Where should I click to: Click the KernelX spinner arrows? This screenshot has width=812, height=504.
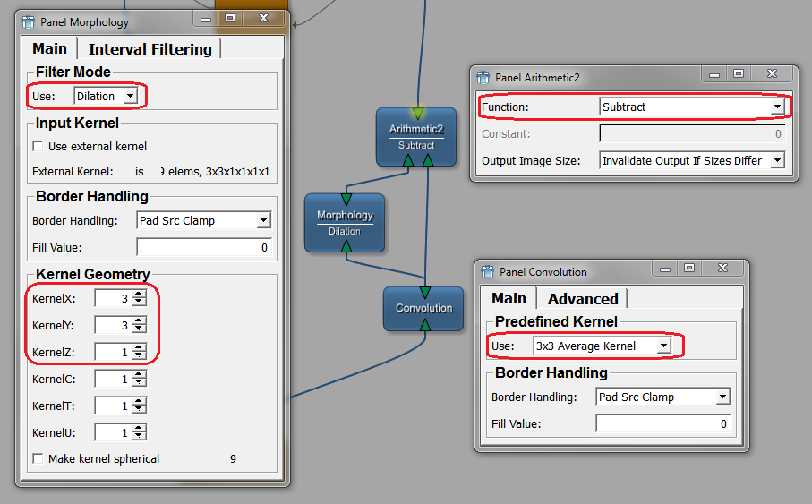pos(139,298)
